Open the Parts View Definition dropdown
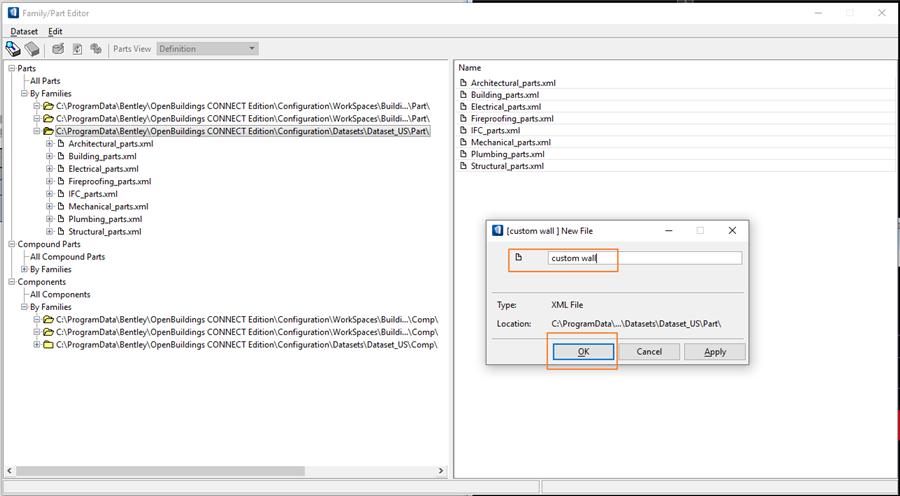Screen dimensions: 900x496 [x=207, y=49]
